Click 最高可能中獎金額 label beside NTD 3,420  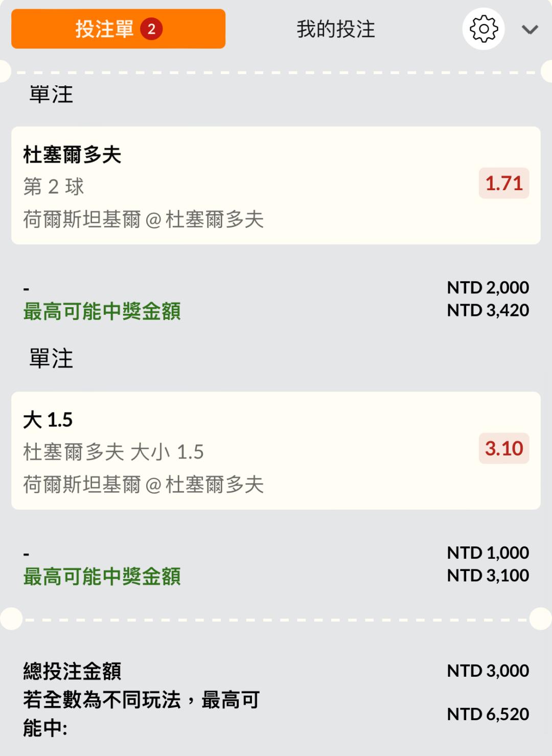click(x=102, y=311)
